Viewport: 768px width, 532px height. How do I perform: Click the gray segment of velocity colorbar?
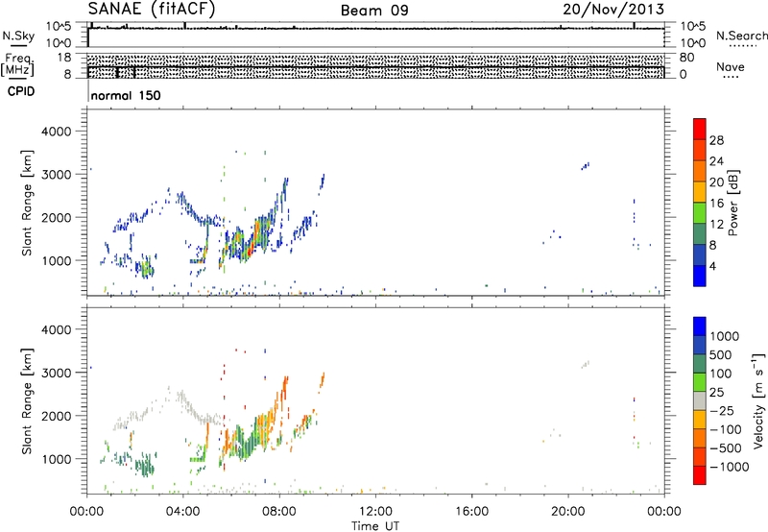(700, 400)
